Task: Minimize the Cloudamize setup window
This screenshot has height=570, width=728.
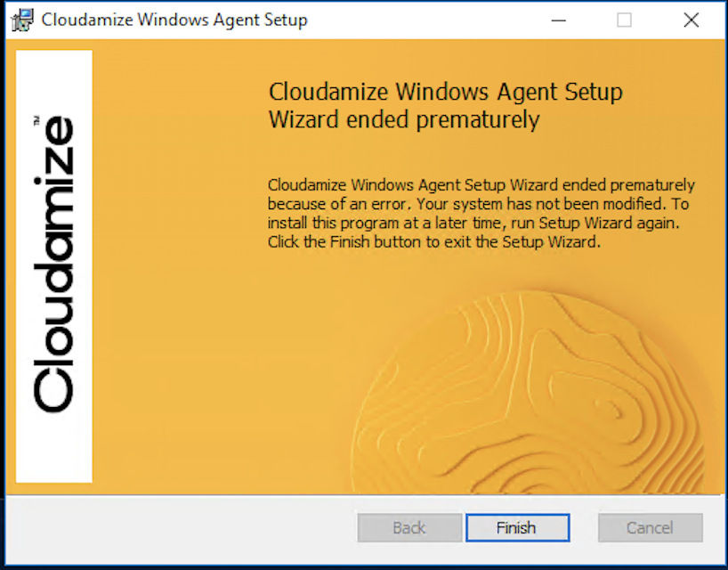Action: (x=558, y=20)
